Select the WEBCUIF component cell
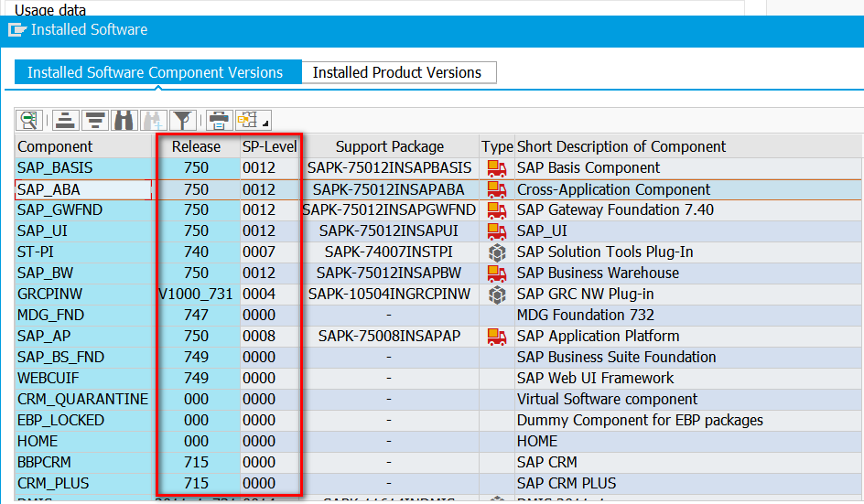 tap(84, 378)
